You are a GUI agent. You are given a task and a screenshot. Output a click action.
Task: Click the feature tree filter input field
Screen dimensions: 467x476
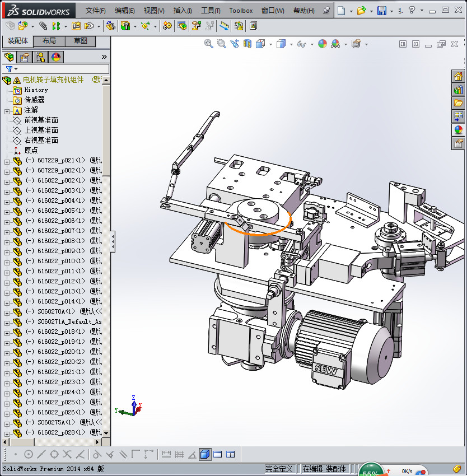pyautogui.click(x=62, y=69)
